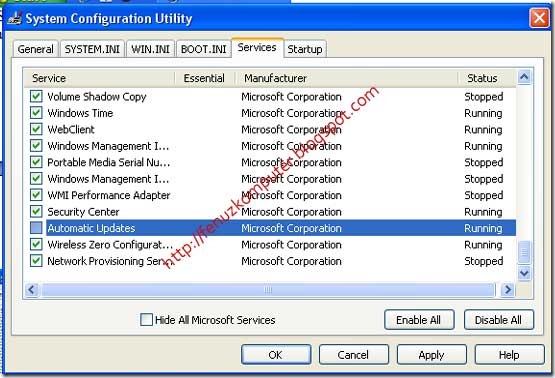Click Stopped status of WMI Performance Adapter
This screenshot has height=378, width=555.
484,195
